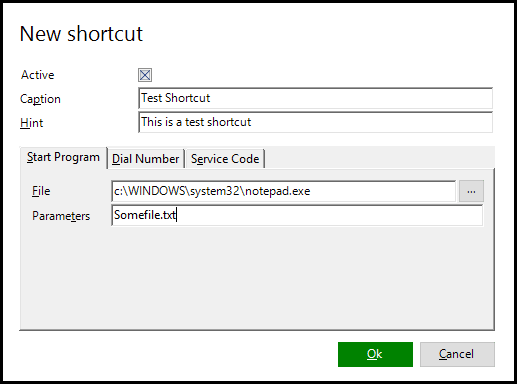Click the Active label
The image size is (517, 384).
[37, 75]
